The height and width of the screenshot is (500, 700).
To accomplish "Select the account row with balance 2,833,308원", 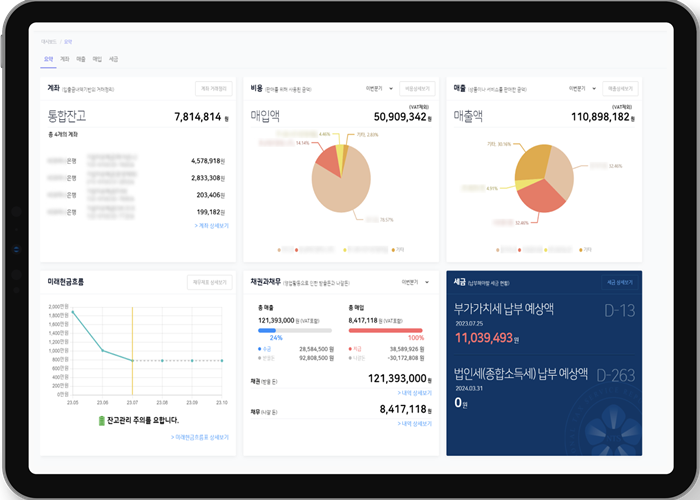I will click(x=138, y=178).
